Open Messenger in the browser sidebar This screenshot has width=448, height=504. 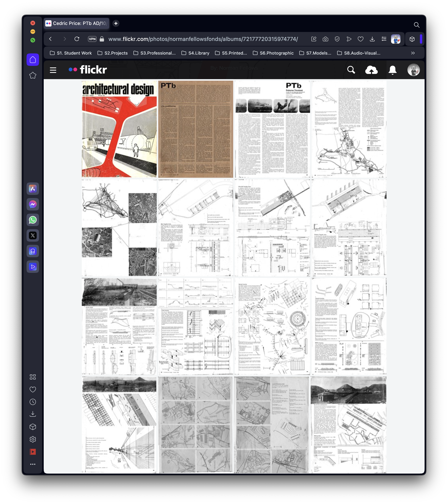pos(33,204)
